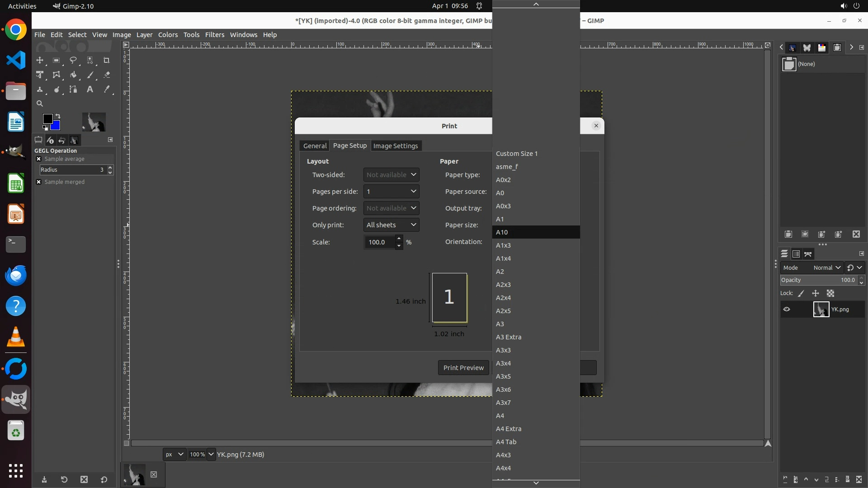Viewport: 868px width, 488px height.
Task: Open the layer Mode Normal dropdown
Action: 826,268
